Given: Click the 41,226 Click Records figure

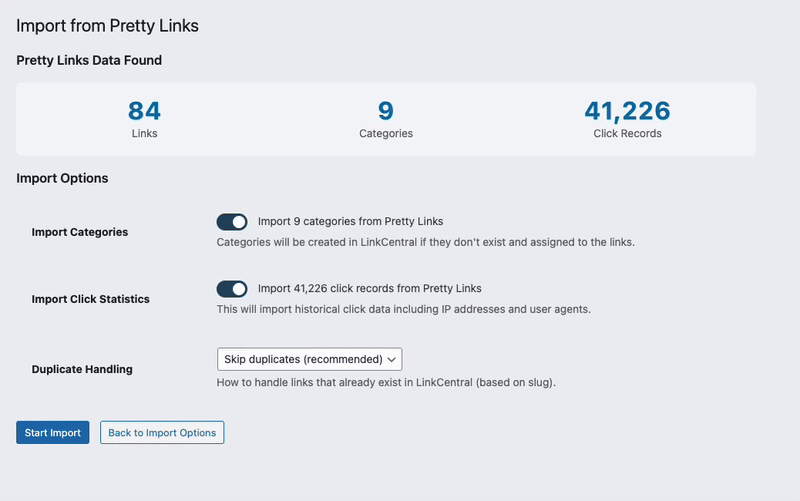Looking at the screenshot, I should 626,111.
